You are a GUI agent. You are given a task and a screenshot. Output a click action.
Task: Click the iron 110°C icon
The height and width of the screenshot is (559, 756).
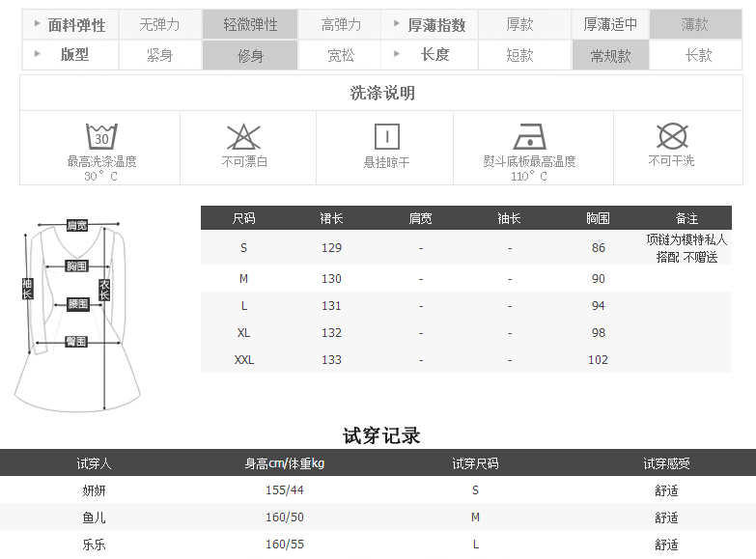[529, 136]
